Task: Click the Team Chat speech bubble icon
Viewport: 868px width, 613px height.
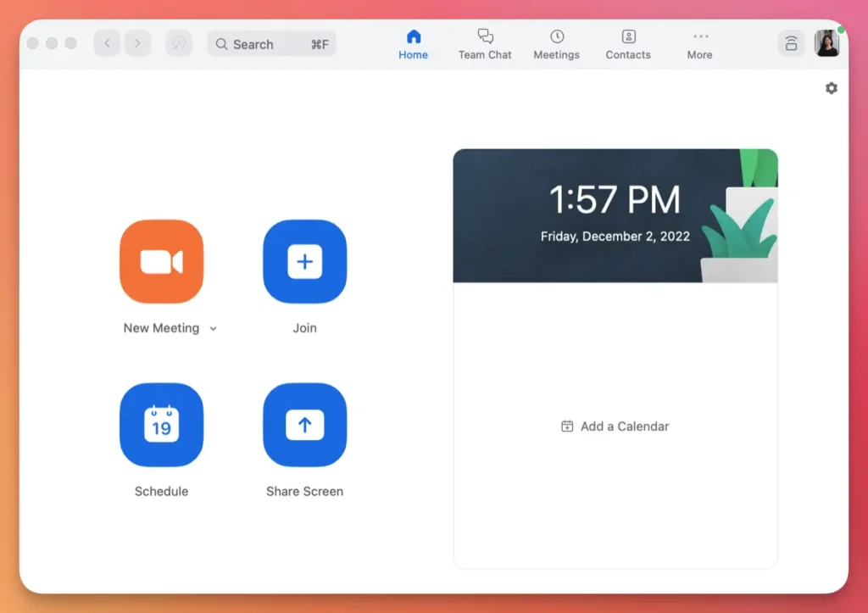Action: click(484, 36)
